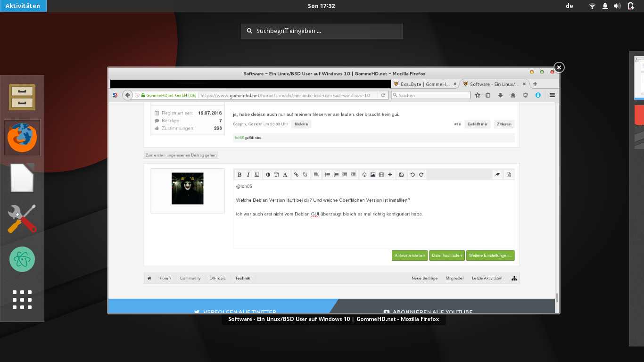
Task: Open the text alignment option in editor
Action: click(316, 175)
